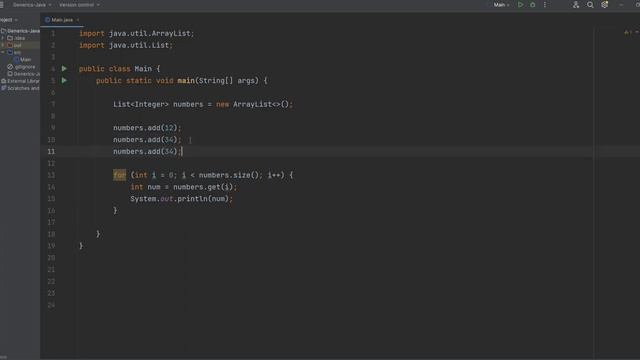Run the Main configuration
640x360 pixels.
click(520, 5)
